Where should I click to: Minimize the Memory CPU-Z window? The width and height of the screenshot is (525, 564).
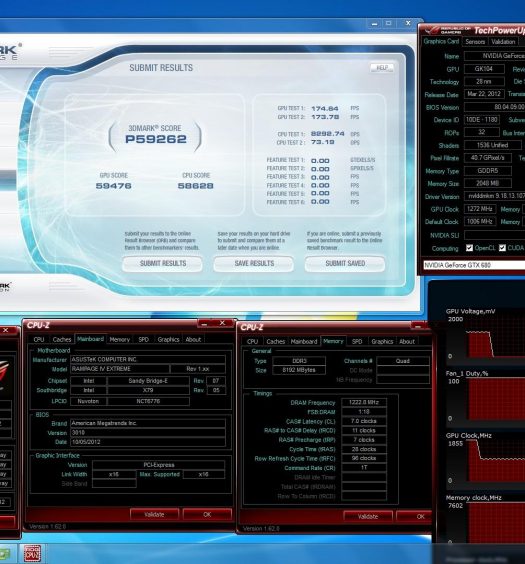pos(418,326)
